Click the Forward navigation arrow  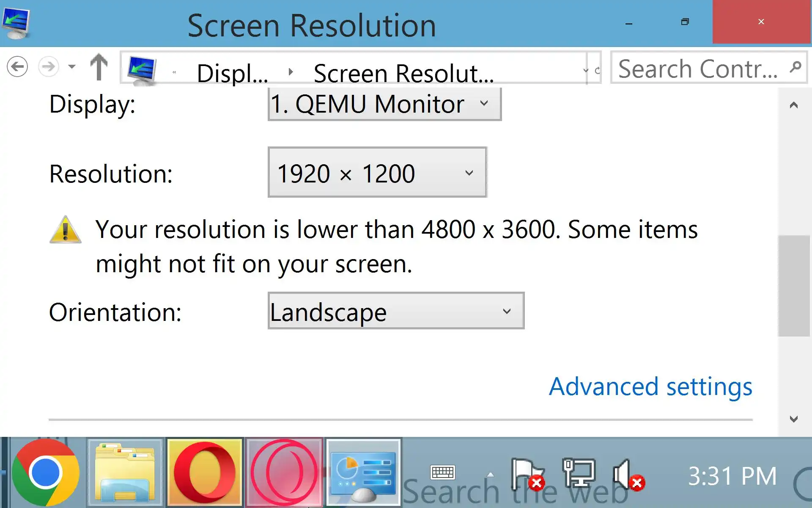pos(48,66)
